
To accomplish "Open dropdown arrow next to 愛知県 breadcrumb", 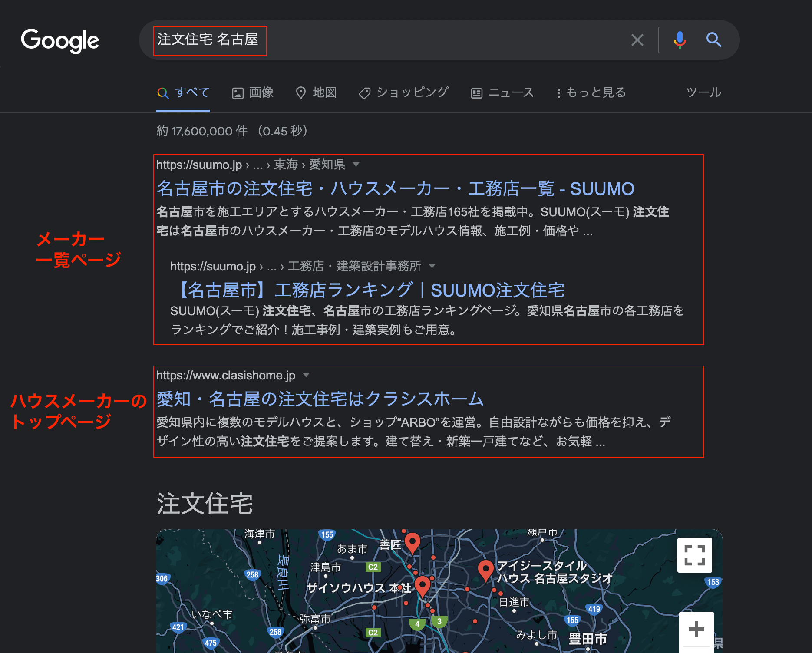I will pyautogui.click(x=356, y=165).
